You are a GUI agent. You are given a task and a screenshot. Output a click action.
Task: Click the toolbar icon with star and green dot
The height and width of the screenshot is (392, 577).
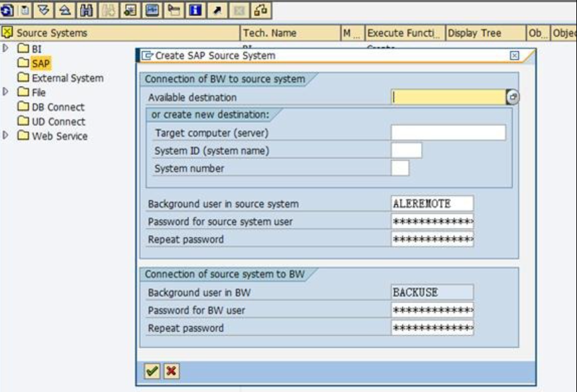tap(130, 10)
